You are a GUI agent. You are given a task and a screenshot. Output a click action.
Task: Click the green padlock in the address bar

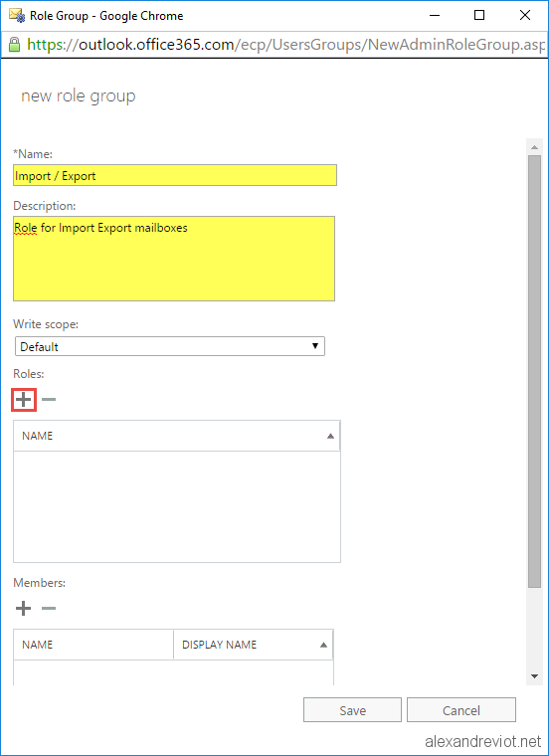pyautogui.click(x=14, y=45)
